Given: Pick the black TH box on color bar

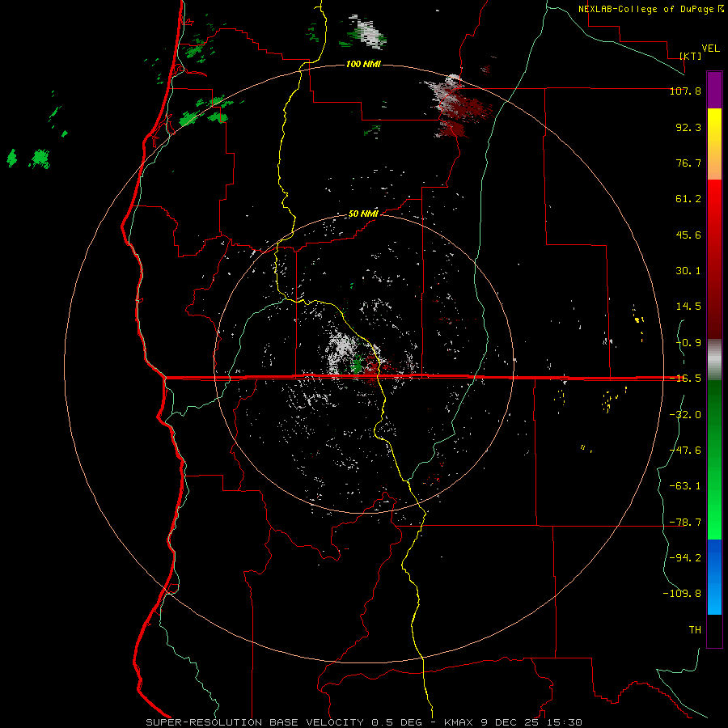Looking at the screenshot, I should point(714,631).
